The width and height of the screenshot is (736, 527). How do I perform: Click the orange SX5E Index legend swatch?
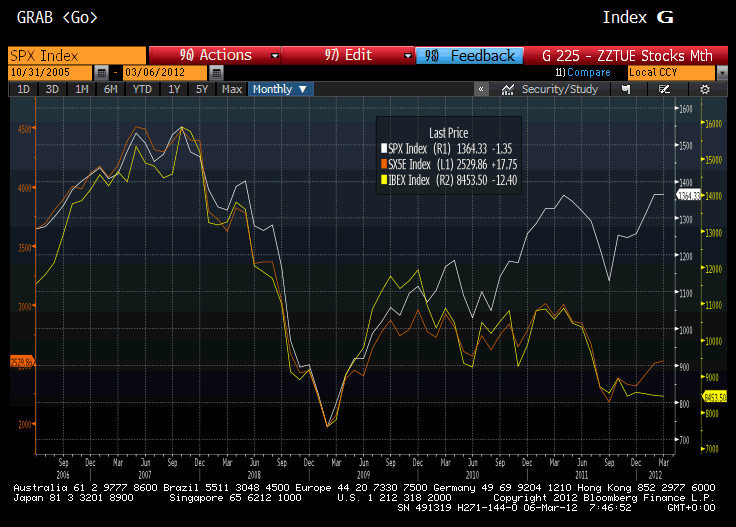(384, 164)
